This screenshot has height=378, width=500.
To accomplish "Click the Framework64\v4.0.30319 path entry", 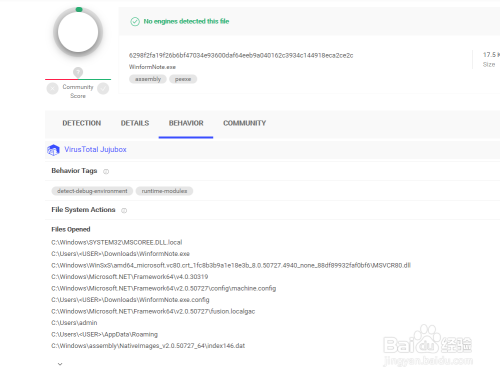I will pyautogui.click(x=130, y=277).
